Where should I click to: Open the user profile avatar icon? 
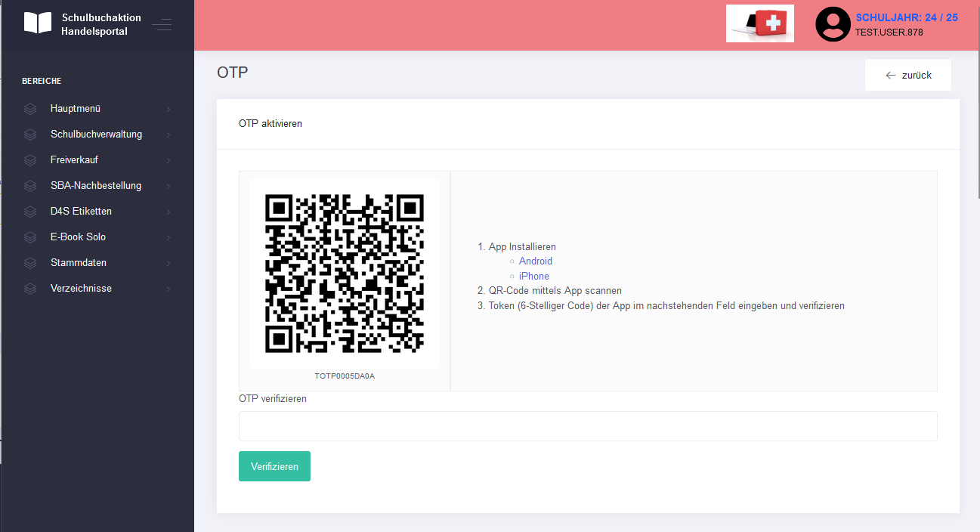[833, 24]
